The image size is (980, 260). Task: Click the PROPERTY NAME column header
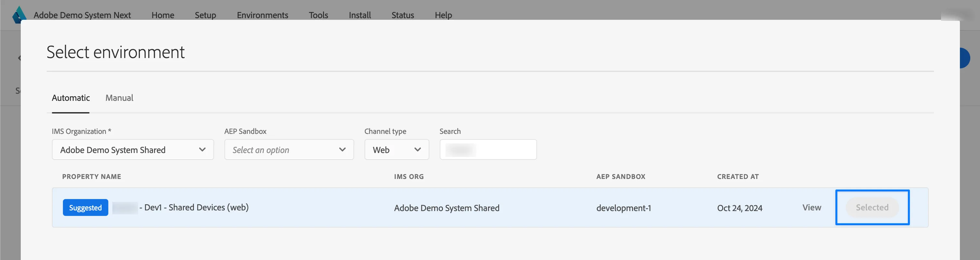pos(92,176)
